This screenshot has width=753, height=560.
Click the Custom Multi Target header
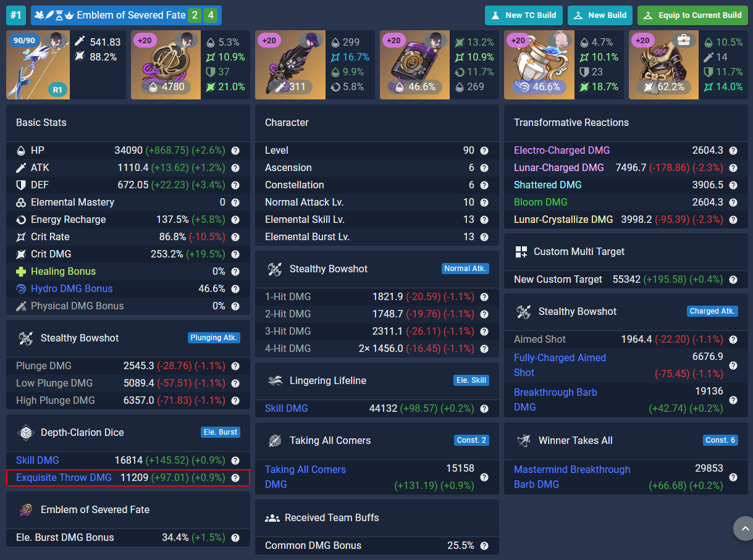tap(626, 252)
